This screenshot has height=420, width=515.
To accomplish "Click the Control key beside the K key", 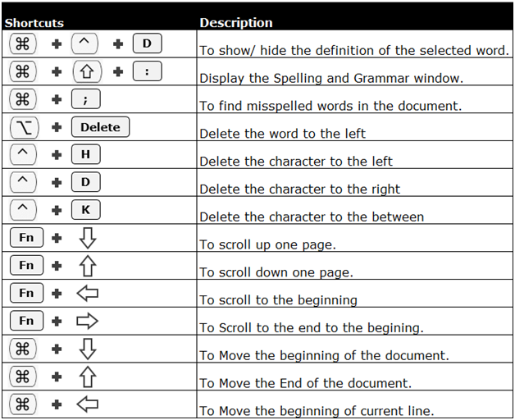I will 23,210.
